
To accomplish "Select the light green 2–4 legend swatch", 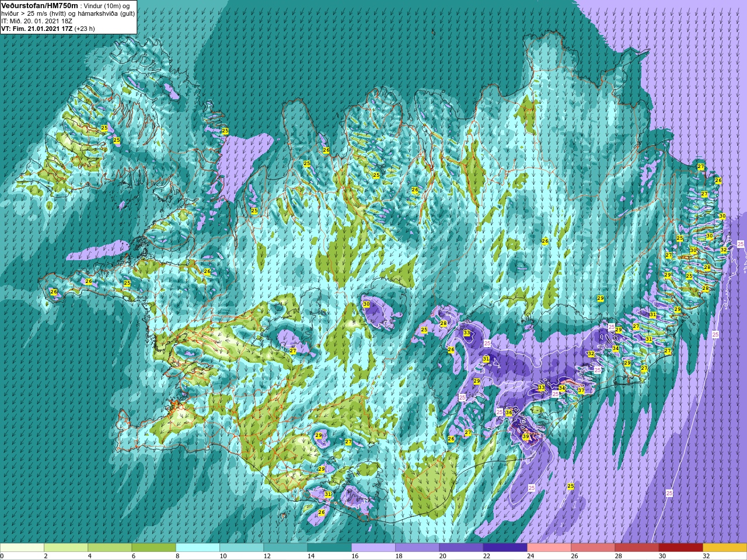I will pyautogui.click(x=66, y=548).
